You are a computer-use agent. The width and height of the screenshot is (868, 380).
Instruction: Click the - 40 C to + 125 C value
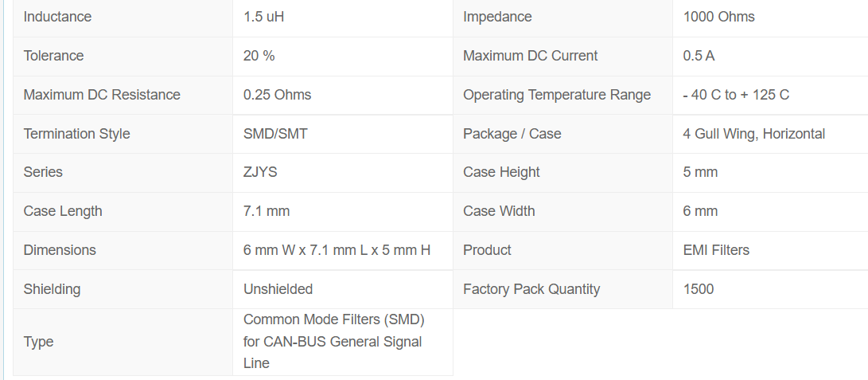736,95
